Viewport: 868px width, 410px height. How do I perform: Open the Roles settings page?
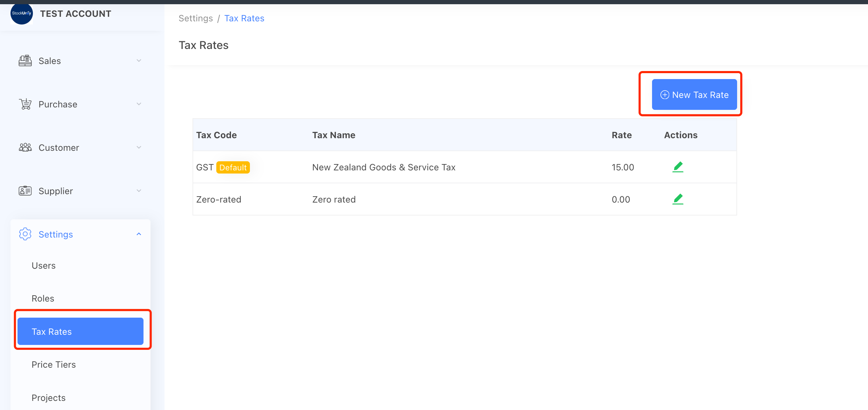(43, 298)
